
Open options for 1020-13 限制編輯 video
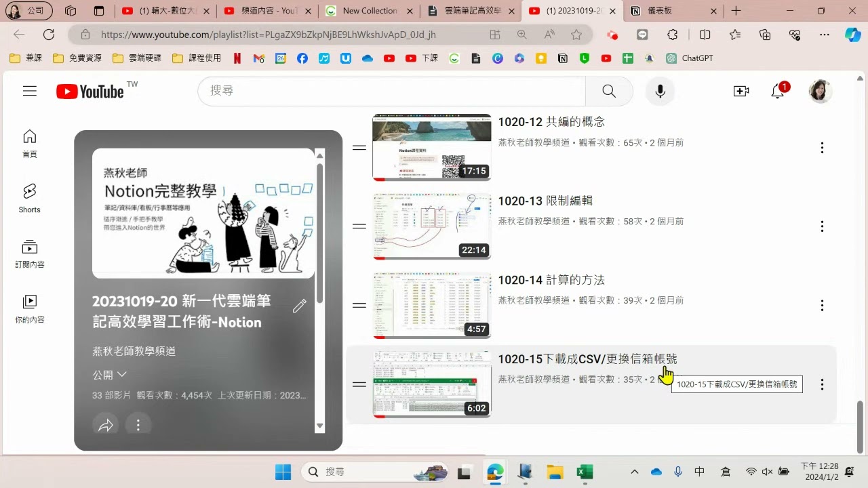[822, 226]
